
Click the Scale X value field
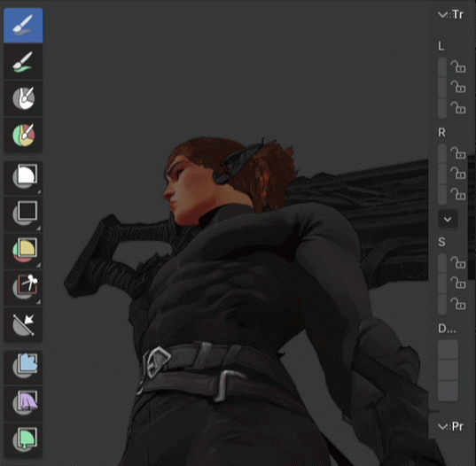coord(442,263)
